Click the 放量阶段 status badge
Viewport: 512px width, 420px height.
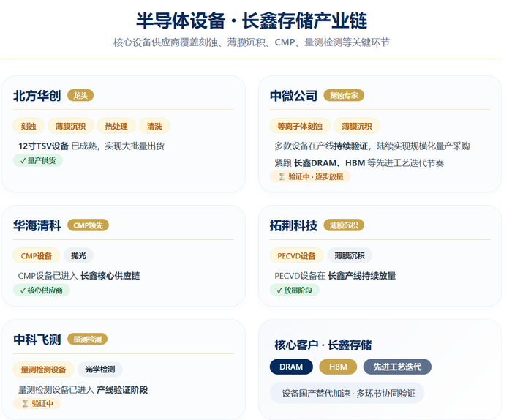click(x=295, y=290)
